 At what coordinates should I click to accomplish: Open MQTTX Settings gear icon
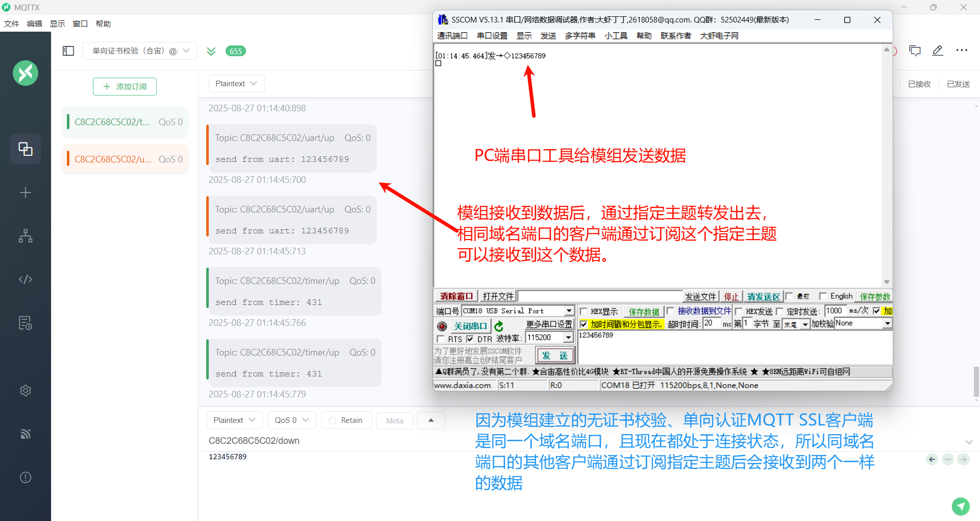(26, 391)
